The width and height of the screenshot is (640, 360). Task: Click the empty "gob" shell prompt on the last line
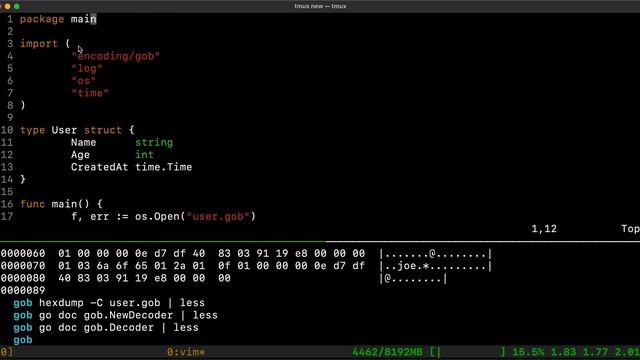point(23,340)
